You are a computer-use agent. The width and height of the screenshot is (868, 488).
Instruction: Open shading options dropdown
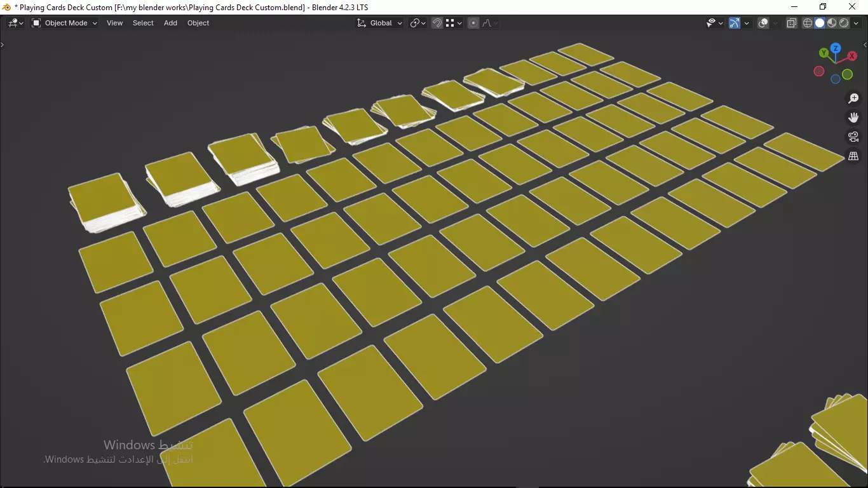click(857, 23)
